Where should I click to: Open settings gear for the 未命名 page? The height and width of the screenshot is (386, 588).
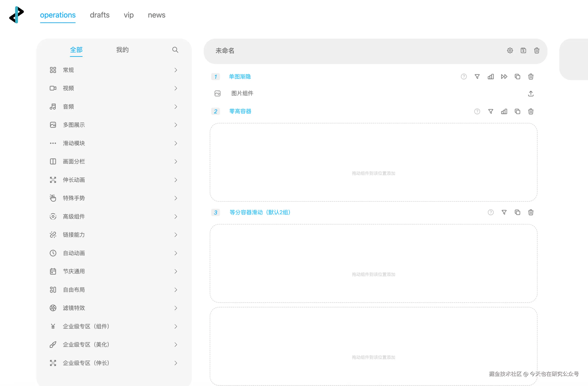tap(510, 50)
